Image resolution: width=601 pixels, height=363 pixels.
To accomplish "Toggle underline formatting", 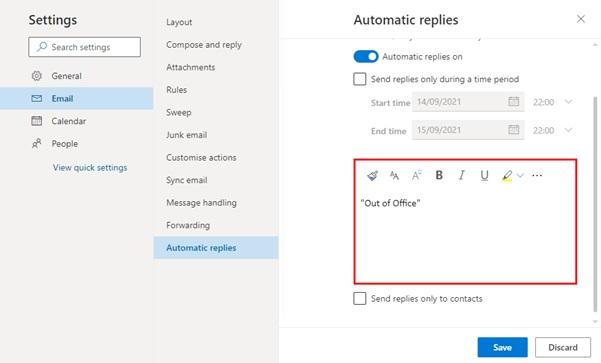I will [484, 175].
